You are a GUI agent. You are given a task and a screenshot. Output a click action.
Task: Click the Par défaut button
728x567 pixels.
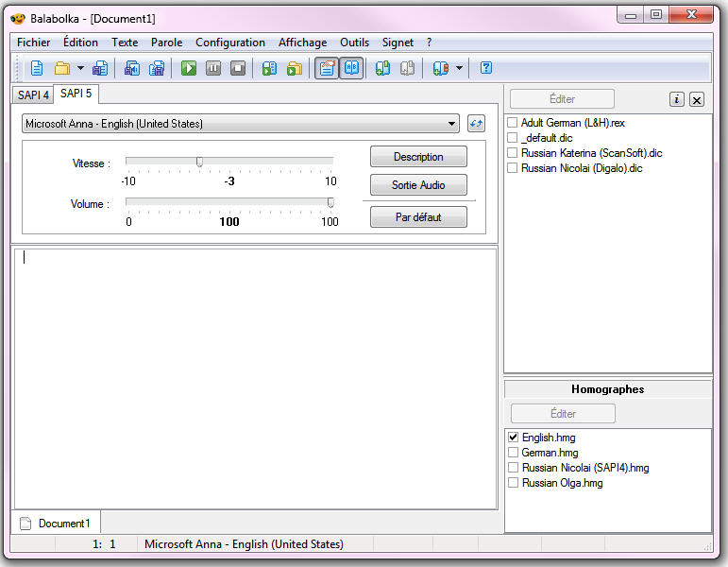(x=418, y=217)
